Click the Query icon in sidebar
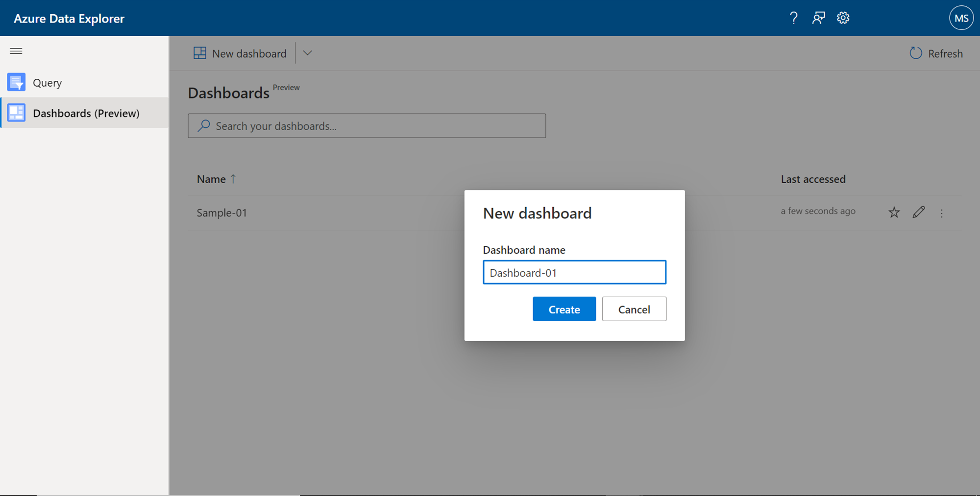The image size is (980, 496). (16, 82)
